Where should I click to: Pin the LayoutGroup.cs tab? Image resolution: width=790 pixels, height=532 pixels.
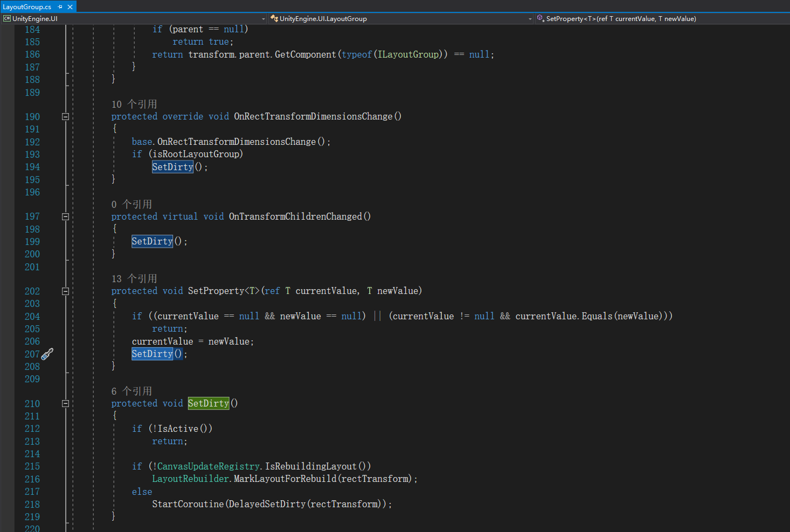(60, 7)
